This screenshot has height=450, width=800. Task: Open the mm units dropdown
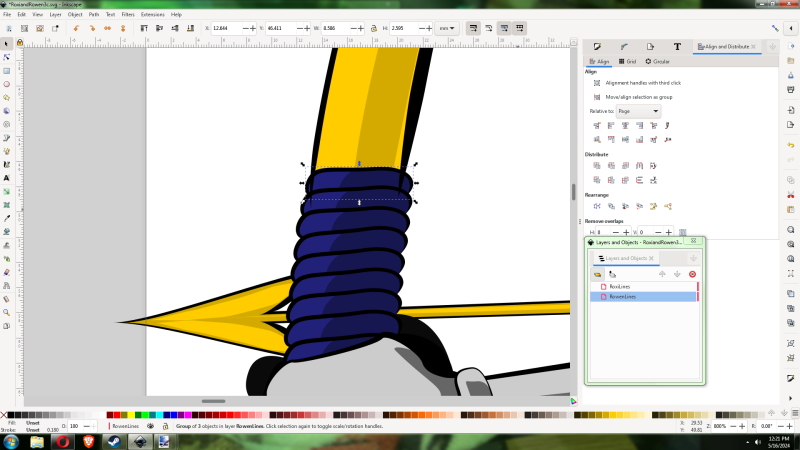446,28
